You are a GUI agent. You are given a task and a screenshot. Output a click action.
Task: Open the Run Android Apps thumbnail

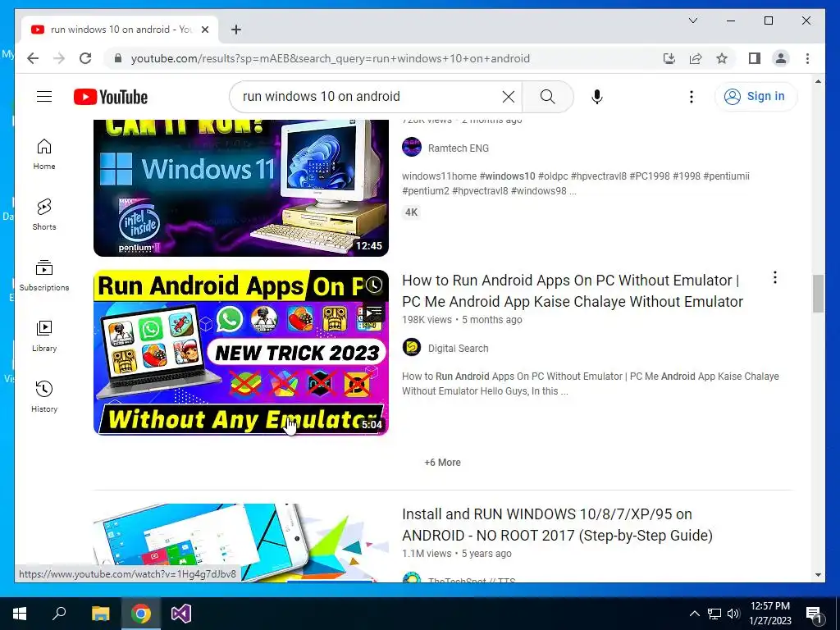pyautogui.click(x=241, y=353)
